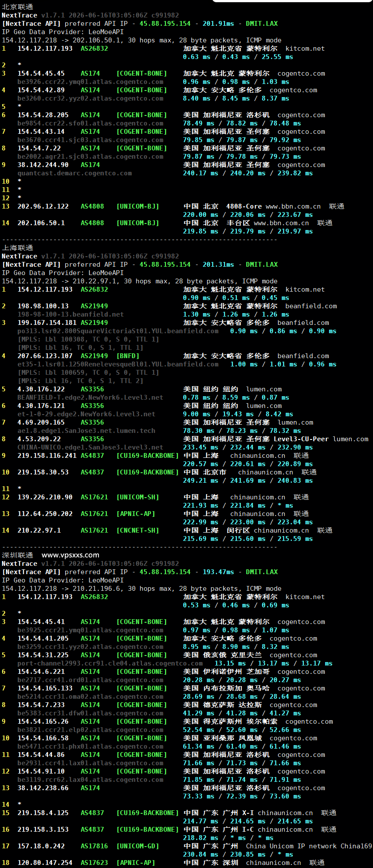Image resolution: width=373 pixels, height=868 pixels.
Task: Click hop IP 219.158.4.125
Action: click(43, 813)
